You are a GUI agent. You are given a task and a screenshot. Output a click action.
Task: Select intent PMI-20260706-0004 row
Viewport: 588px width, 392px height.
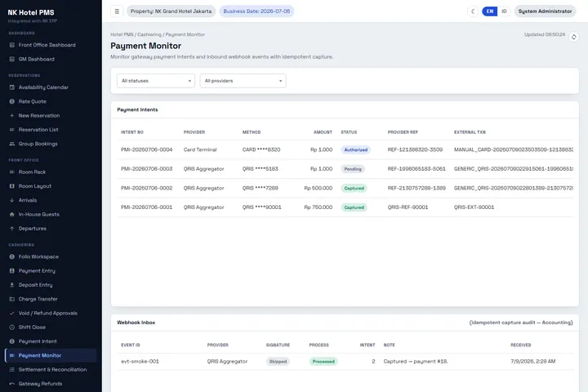pos(345,149)
